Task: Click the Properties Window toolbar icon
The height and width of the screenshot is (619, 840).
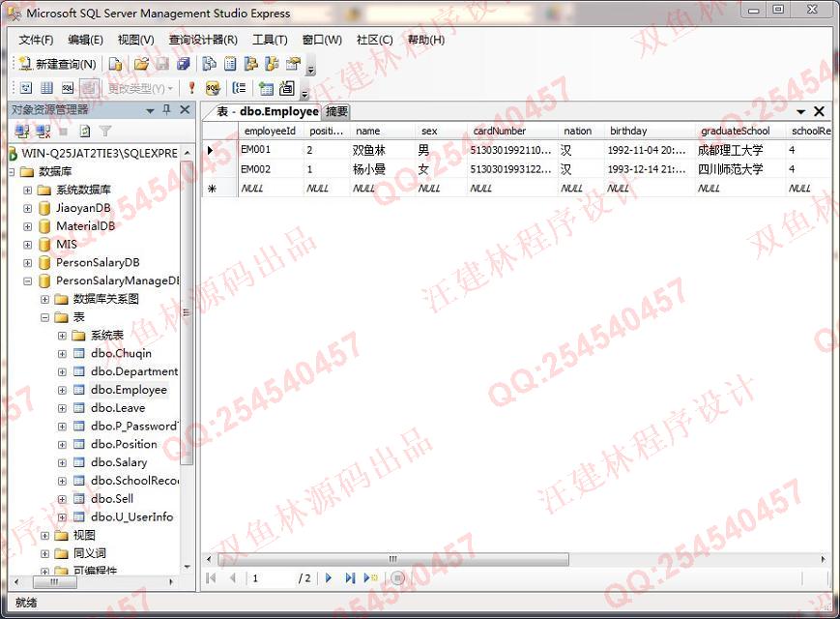Action: (293, 64)
